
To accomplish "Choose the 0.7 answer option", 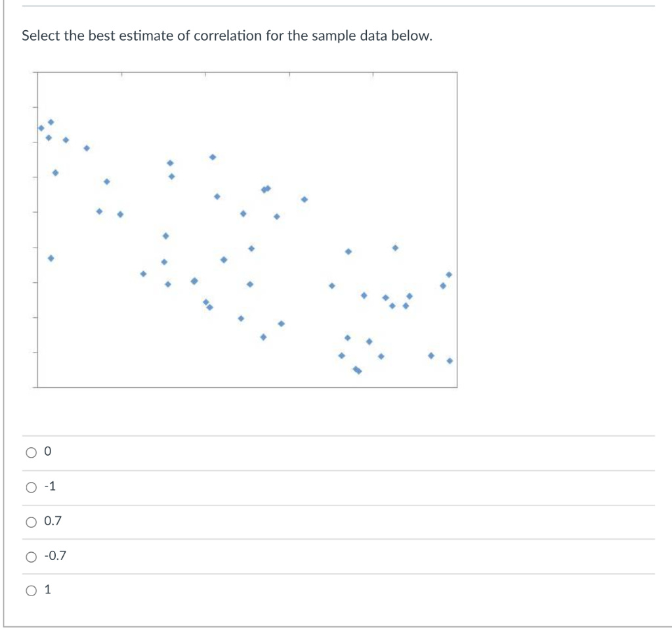I will coord(30,521).
